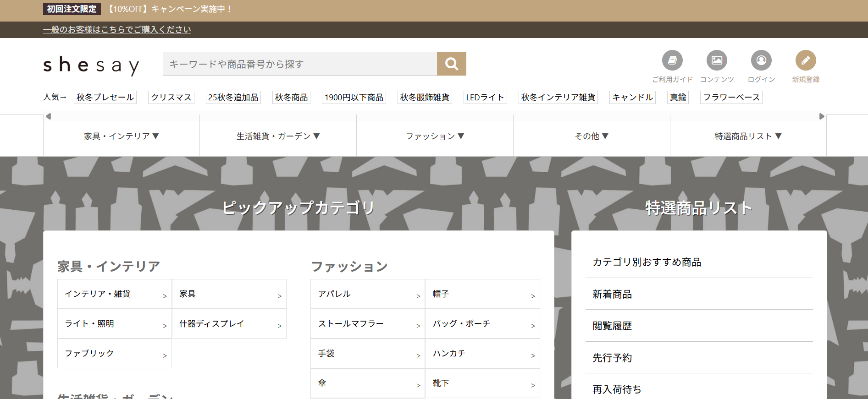
Task: Expand the 家具・インテリア dropdown menu
Action: coord(122,136)
